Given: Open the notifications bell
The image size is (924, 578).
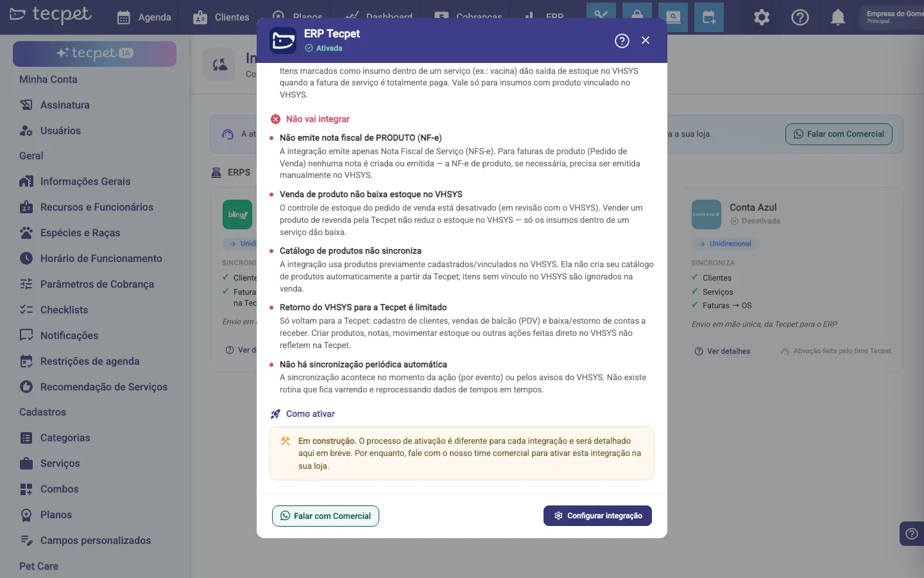Looking at the screenshot, I should [838, 17].
